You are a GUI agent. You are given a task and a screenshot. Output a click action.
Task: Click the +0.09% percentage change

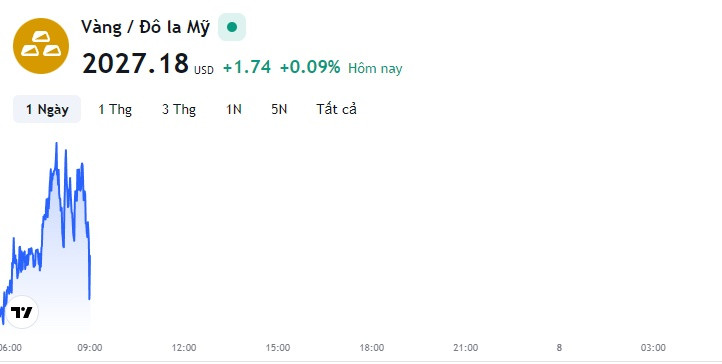[x=310, y=67]
